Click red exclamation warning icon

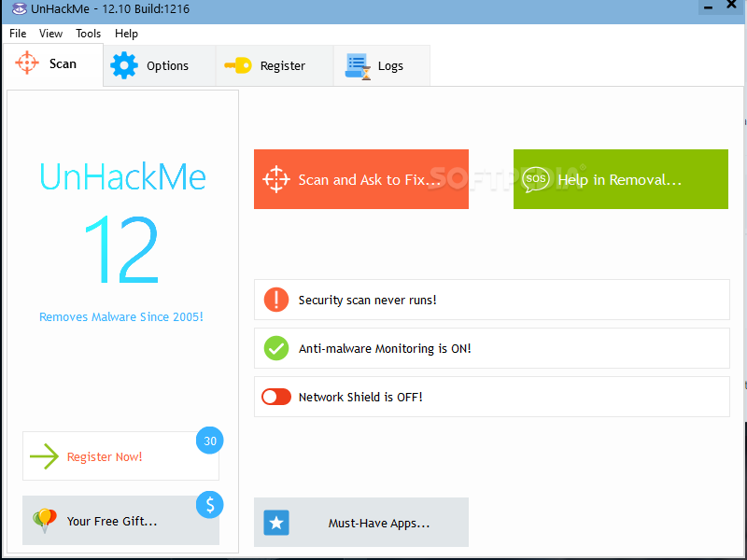(276, 300)
